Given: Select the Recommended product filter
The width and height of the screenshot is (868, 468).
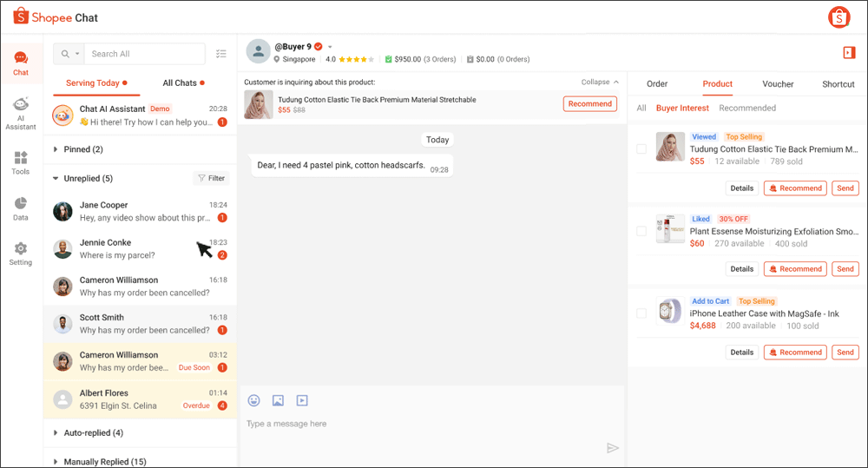Looking at the screenshot, I should pos(747,108).
